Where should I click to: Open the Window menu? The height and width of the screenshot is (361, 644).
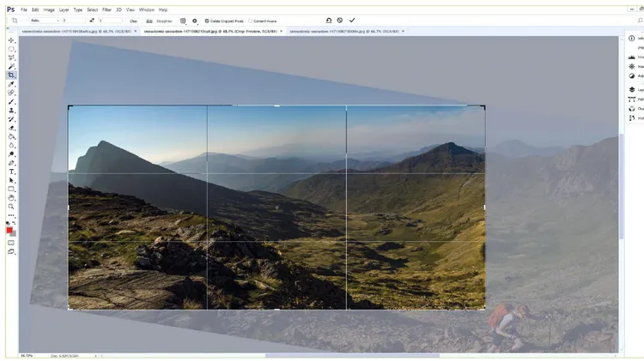146,9
